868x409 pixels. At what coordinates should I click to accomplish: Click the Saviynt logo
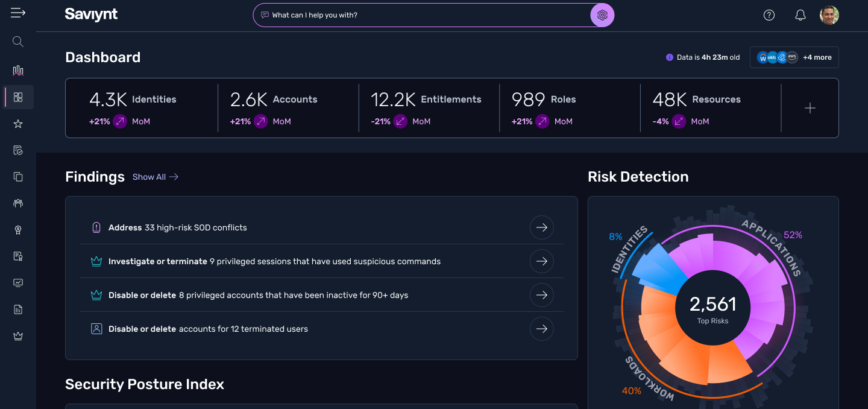[91, 15]
